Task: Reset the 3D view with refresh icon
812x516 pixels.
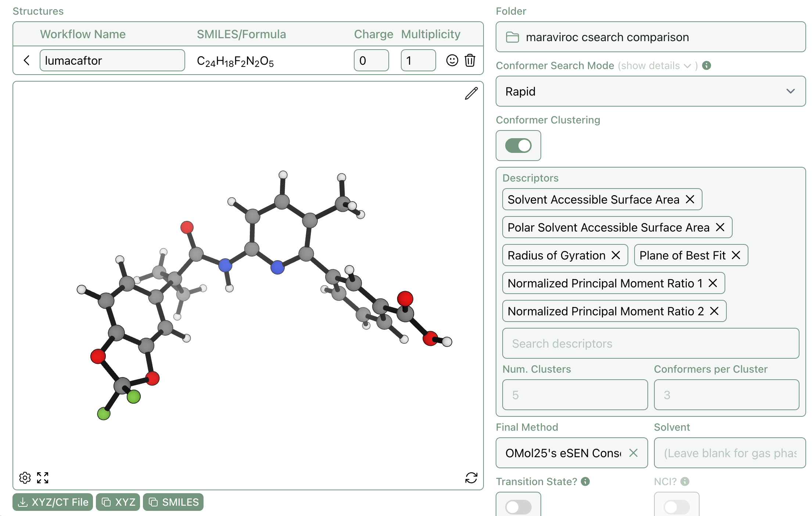Action: point(471,477)
